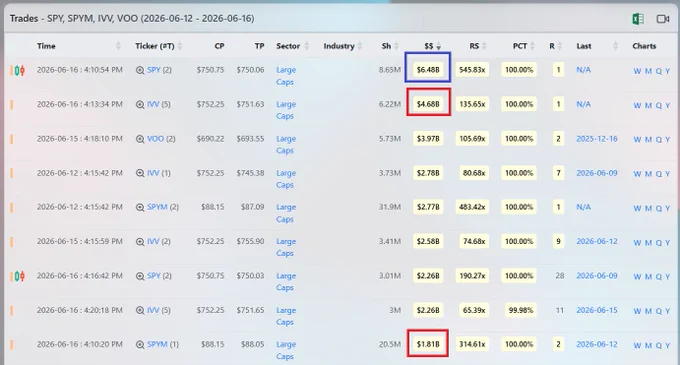
Task: Click the TP column header
Action: (259, 46)
